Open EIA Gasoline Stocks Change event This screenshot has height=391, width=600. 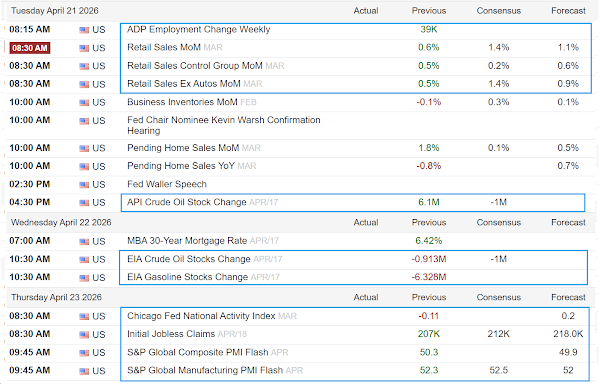(x=188, y=277)
